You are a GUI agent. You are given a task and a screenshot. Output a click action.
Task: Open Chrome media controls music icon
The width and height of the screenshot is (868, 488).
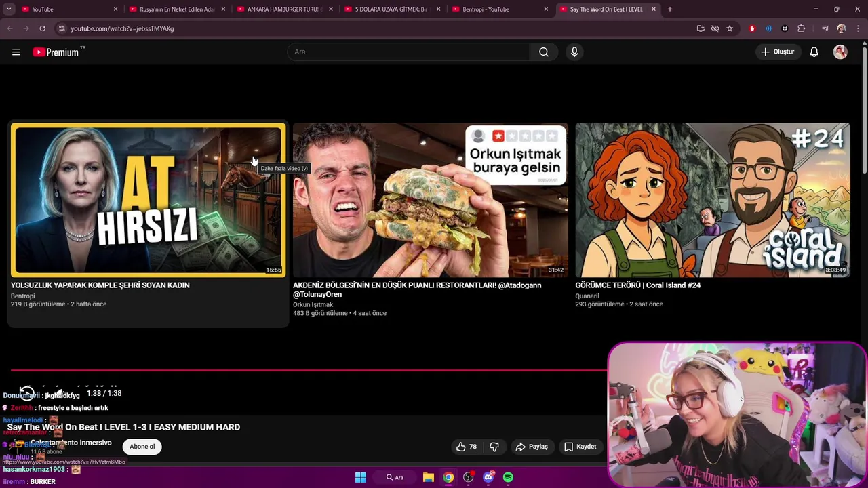pos(825,28)
